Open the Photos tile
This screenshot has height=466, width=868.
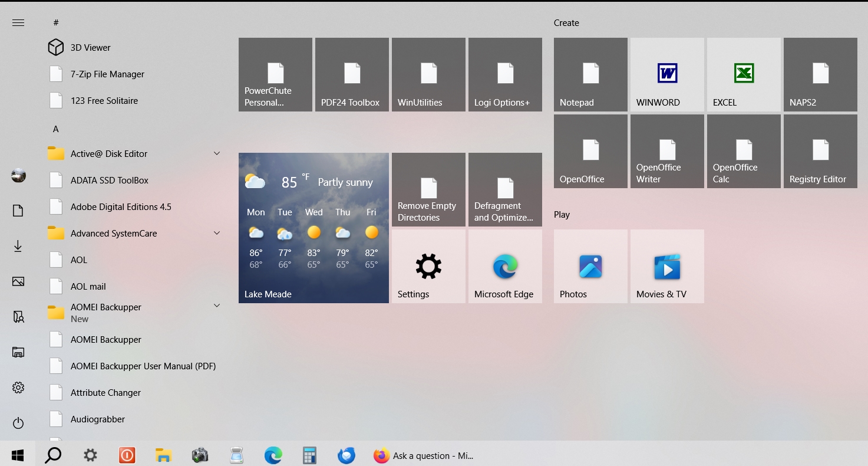tap(590, 266)
